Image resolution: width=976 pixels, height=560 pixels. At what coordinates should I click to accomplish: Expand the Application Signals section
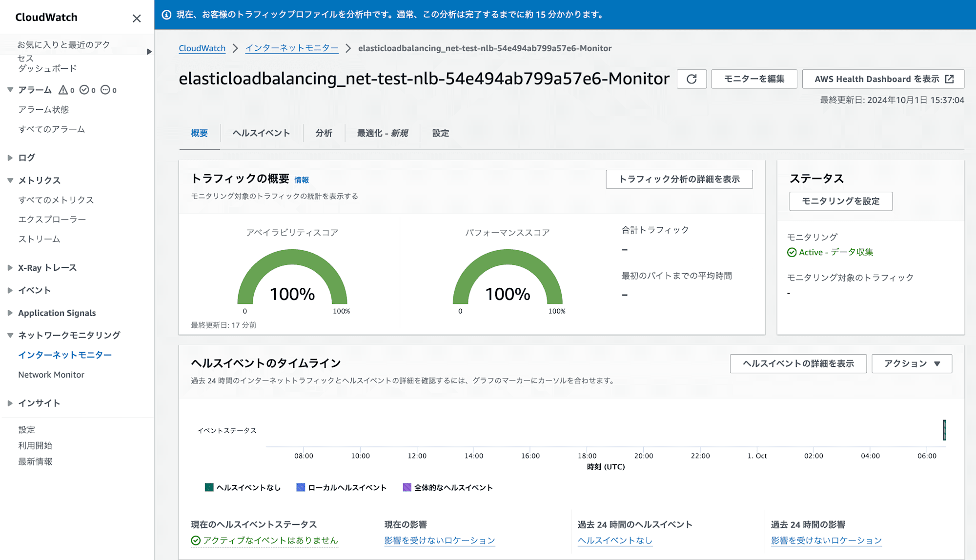click(10, 313)
